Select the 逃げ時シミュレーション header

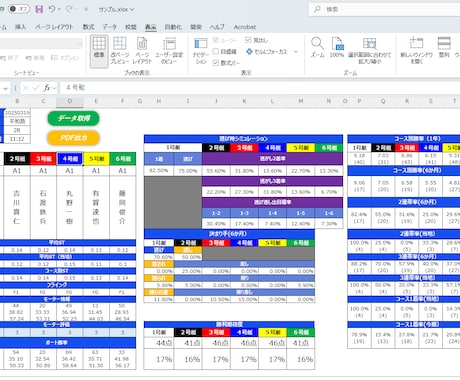(x=243, y=139)
